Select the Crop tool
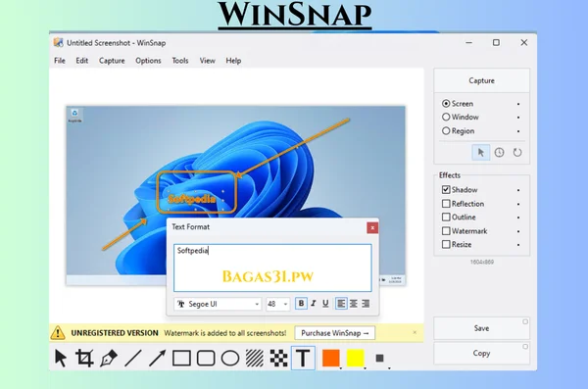Screen dimensions: 588x389 [84, 358]
